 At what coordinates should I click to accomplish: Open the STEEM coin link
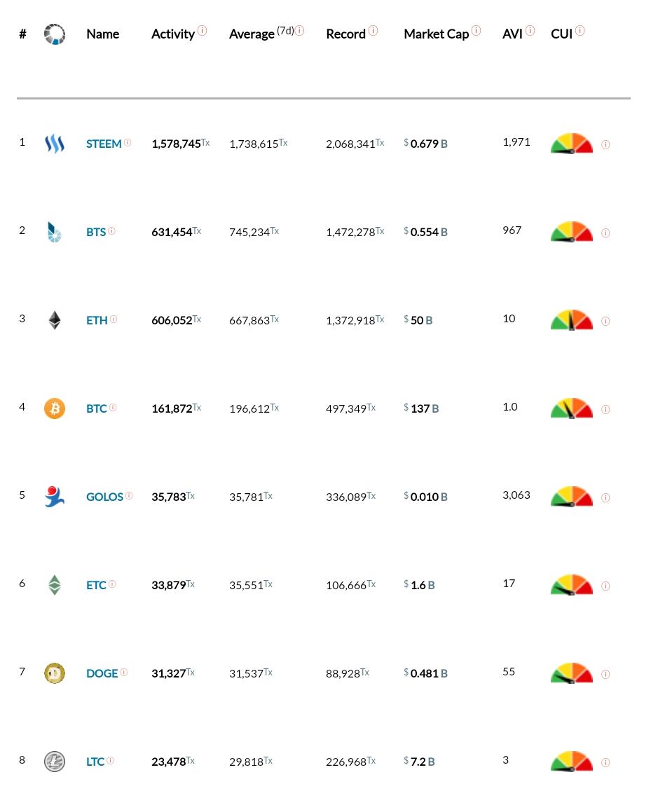click(x=104, y=144)
